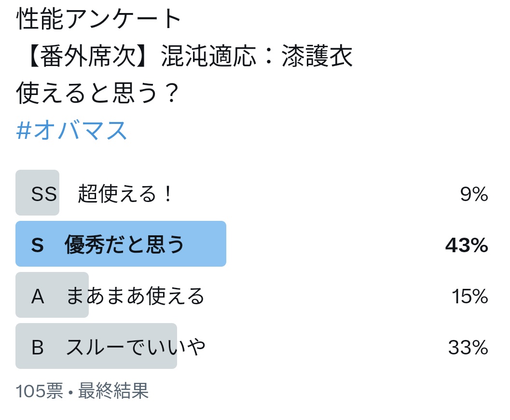Click the 使えると思う？ question text
Image resolution: width=510 pixels, height=420 pixels.
[97, 93]
